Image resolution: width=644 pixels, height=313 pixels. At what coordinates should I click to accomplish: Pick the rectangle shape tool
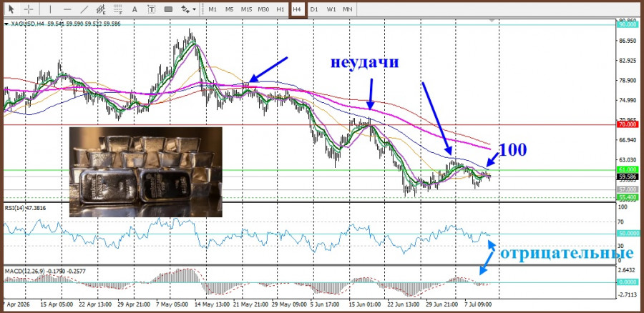[x=168, y=9]
